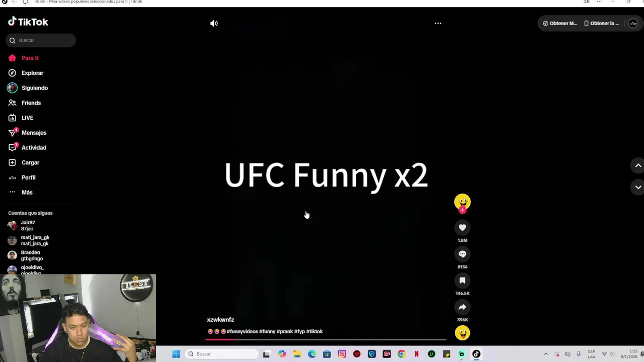
Task: Click the spinning sound disc icon
Action: [x=462, y=333]
